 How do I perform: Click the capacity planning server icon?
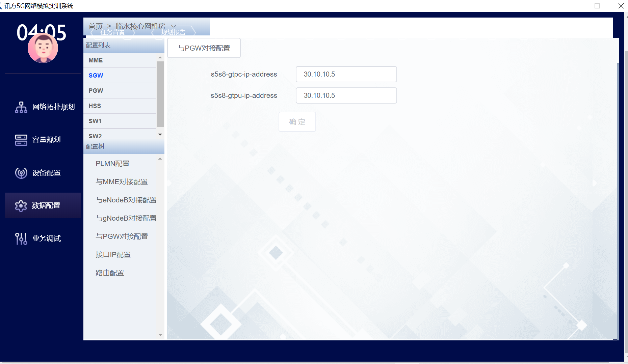click(21, 140)
